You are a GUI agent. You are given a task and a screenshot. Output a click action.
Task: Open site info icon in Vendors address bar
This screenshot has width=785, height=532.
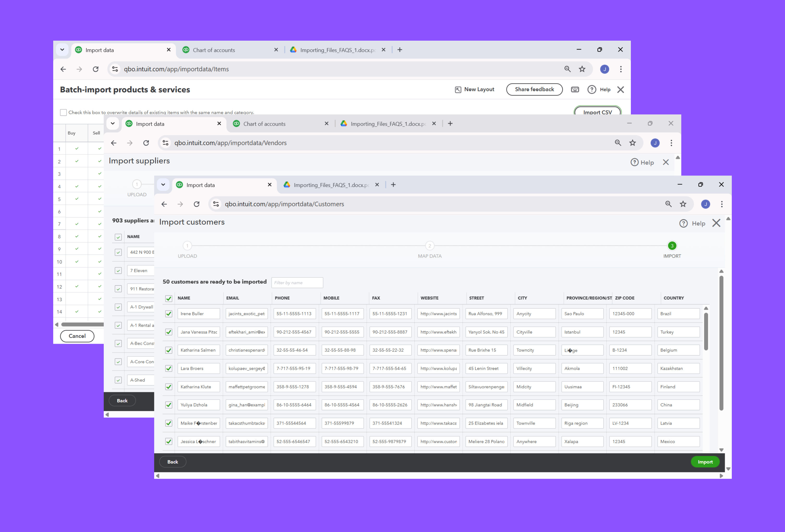[166, 143]
